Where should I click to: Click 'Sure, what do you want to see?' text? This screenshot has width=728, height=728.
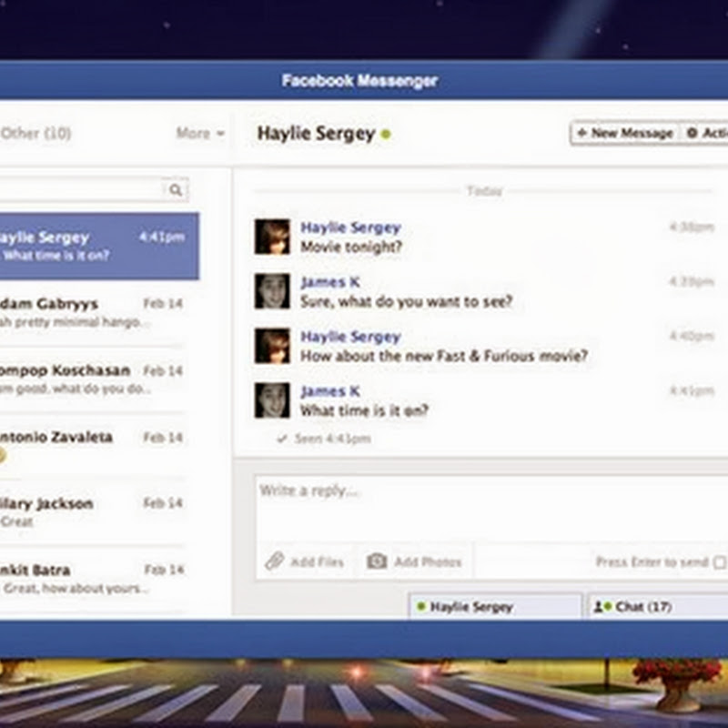(x=406, y=301)
